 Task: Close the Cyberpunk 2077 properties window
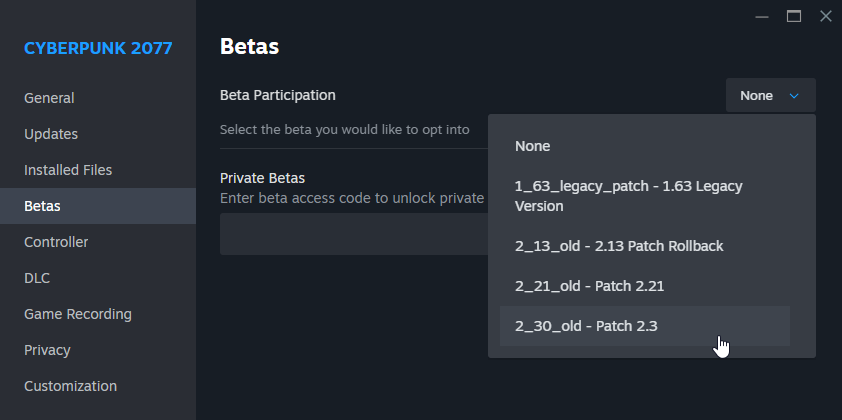pyautogui.click(x=825, y=16)
